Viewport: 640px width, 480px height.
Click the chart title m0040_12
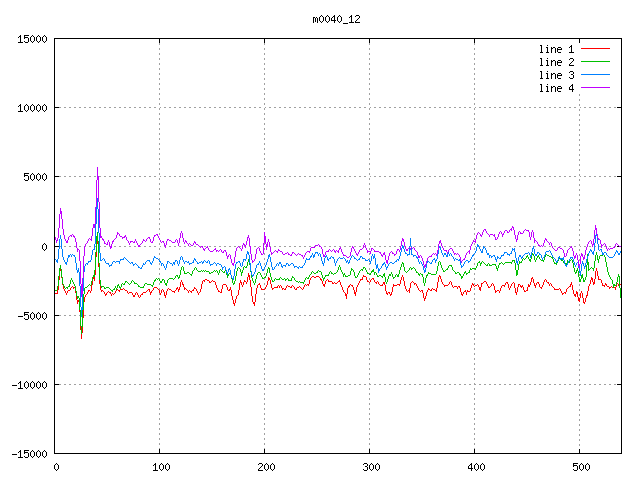point(336,19)
